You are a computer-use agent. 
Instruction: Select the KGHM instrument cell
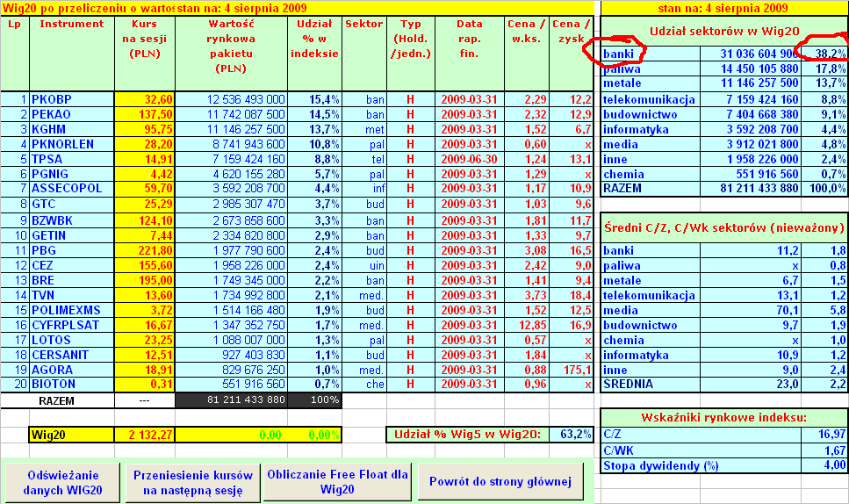click(x=71, y=129)
